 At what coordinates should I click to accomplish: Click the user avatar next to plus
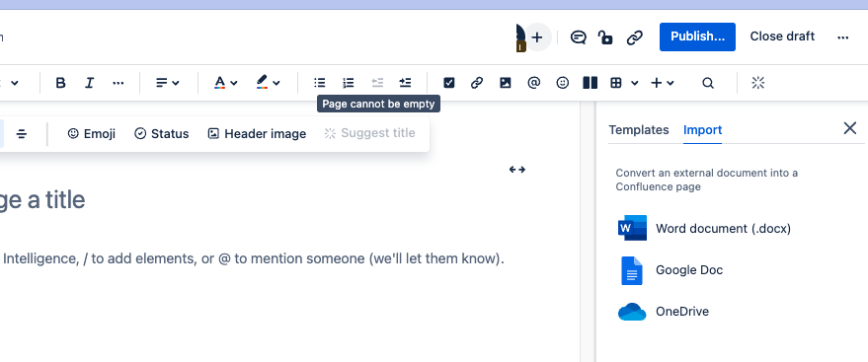pyautogui.click(x=520, y=37)
